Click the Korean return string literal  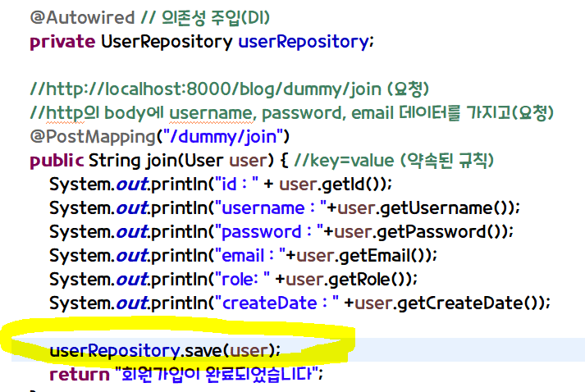217,374
